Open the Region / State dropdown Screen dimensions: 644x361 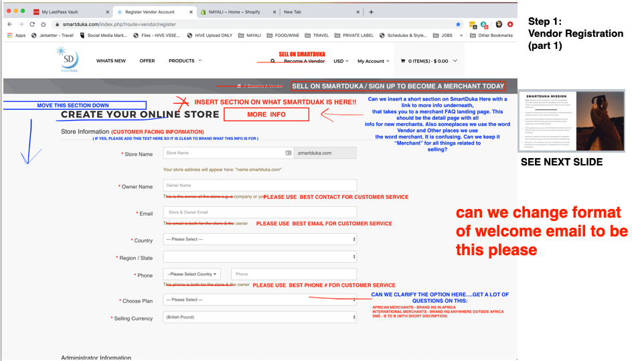(260, 257)
